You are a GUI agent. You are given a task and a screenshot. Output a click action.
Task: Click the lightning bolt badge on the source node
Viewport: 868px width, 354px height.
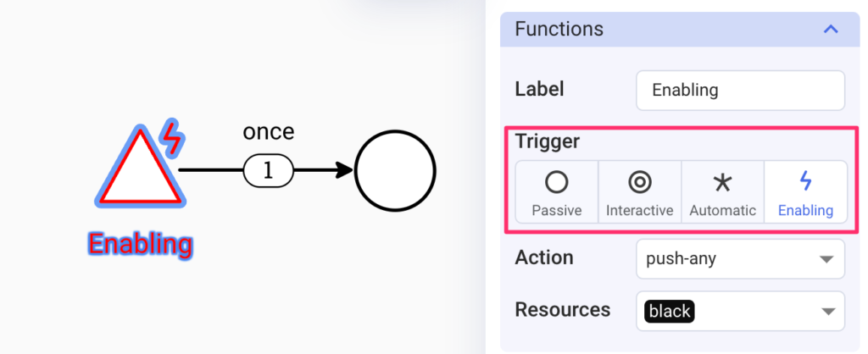[x=171, y=137]
